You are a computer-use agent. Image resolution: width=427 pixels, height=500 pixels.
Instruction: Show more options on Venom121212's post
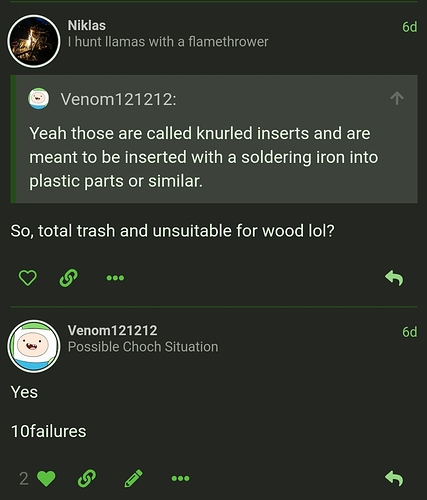click(x=180, y=479)
